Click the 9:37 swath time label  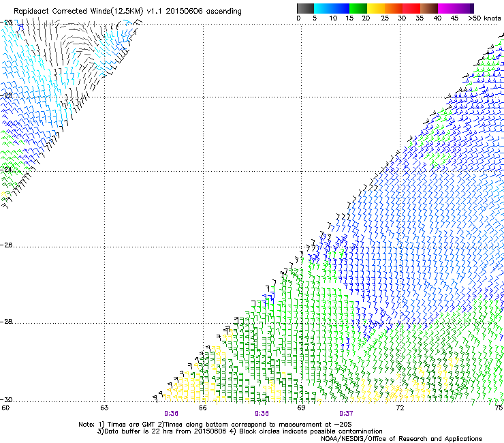coord(346,414)
